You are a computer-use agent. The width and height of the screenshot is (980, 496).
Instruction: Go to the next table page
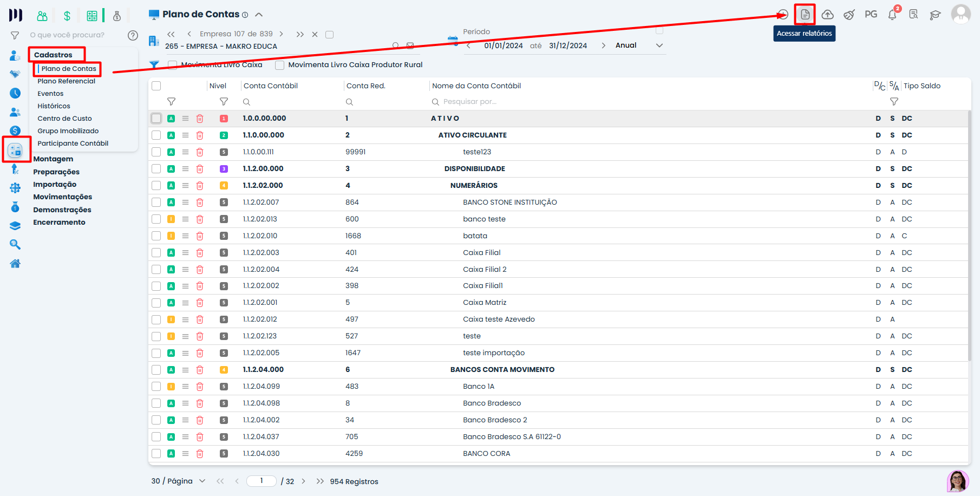tap(303, 481)
